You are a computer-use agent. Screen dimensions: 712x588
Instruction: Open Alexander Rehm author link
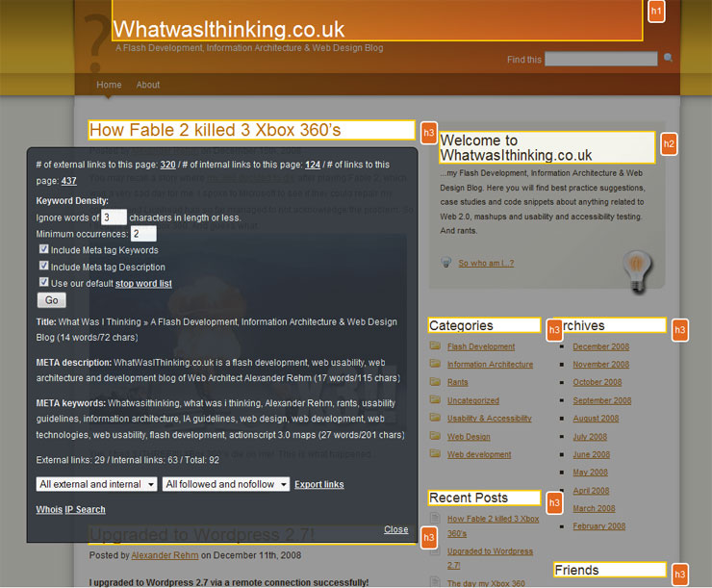pos(165,555)
